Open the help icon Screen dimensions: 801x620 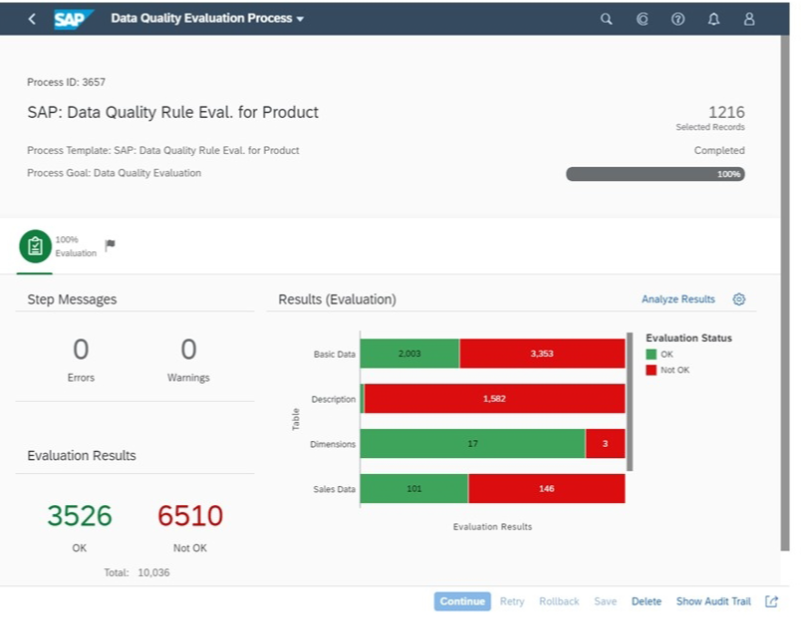tap(678, 18)
